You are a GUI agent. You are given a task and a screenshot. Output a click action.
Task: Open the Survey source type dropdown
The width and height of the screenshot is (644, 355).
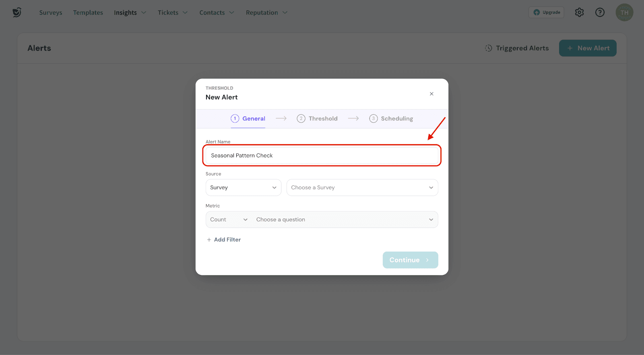pyautogui.click(x=243, y=188)
